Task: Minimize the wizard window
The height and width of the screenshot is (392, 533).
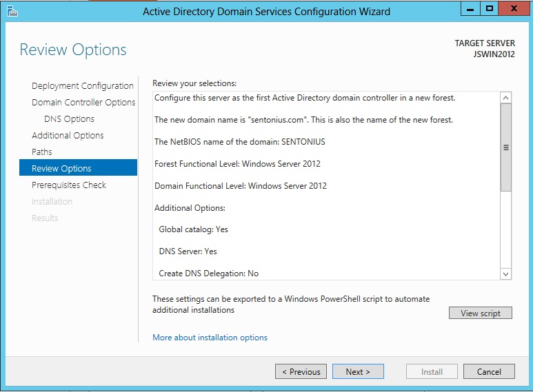Action: (470, 9)
